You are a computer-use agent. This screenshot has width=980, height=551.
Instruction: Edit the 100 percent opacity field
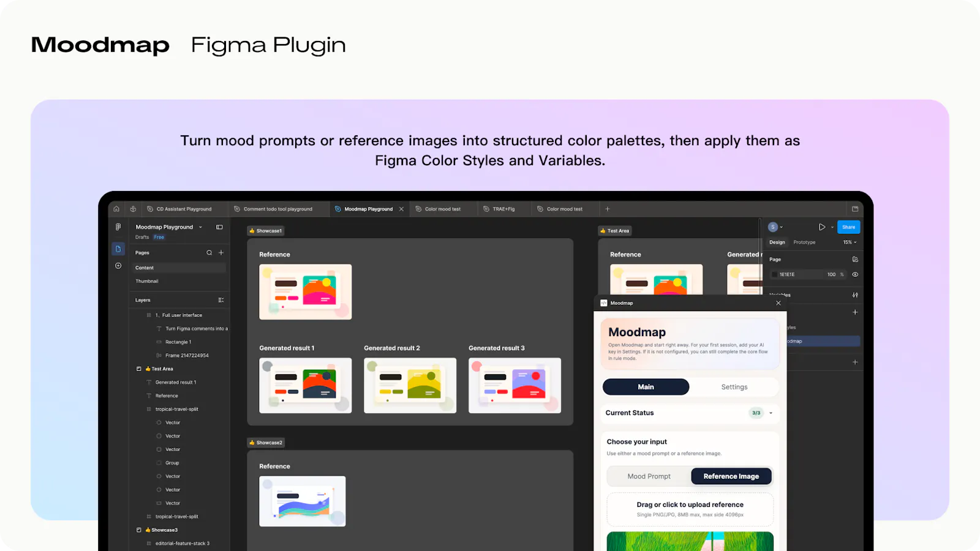831,275
